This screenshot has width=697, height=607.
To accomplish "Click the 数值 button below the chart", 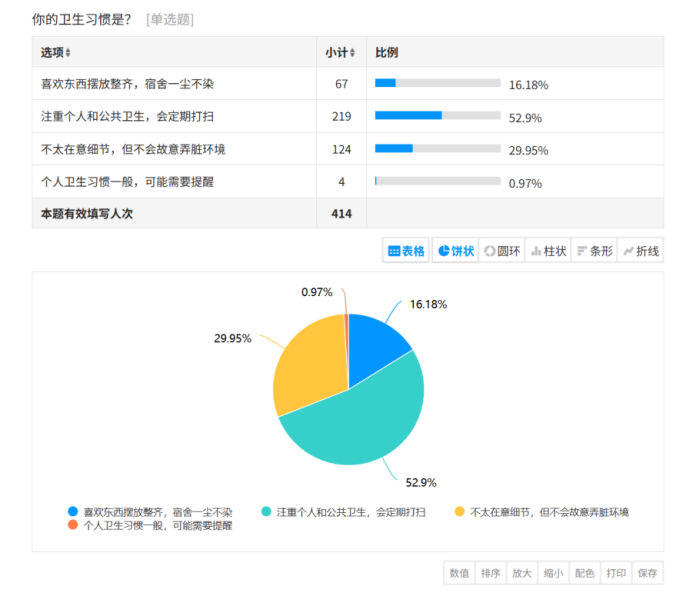I will click(459, 573).
